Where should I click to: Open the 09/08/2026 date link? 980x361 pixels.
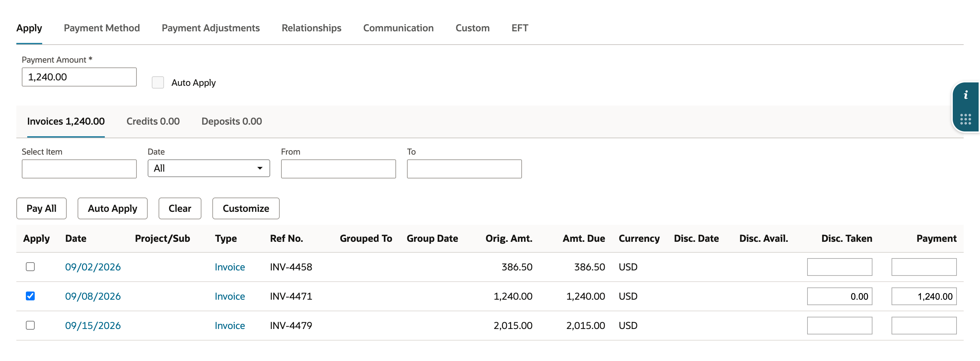click(x=93, y=296)
